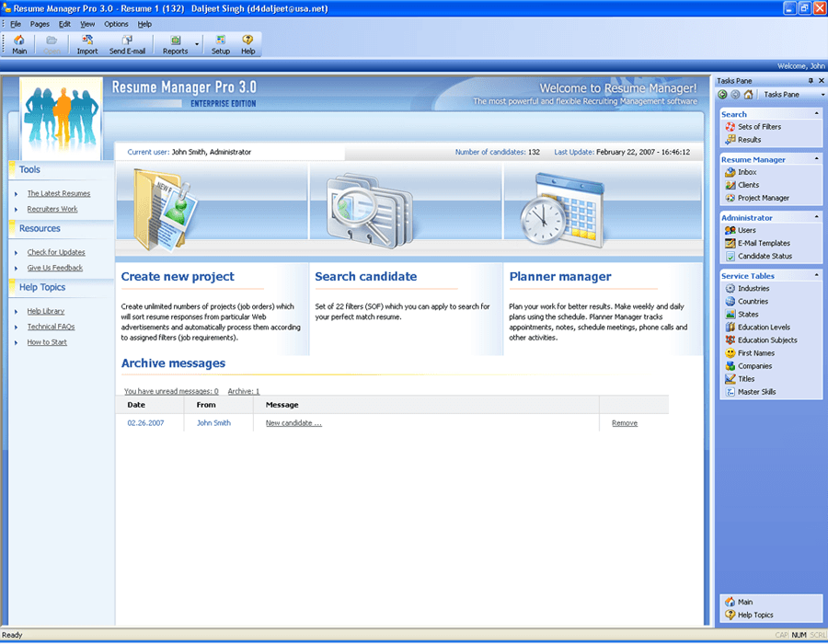
Task: Expand the Reports dropdown arrow
Action: [195, 43]
